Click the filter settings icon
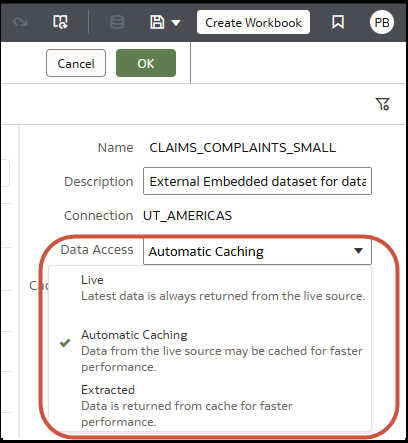408x443 pixels. (382, 104)
